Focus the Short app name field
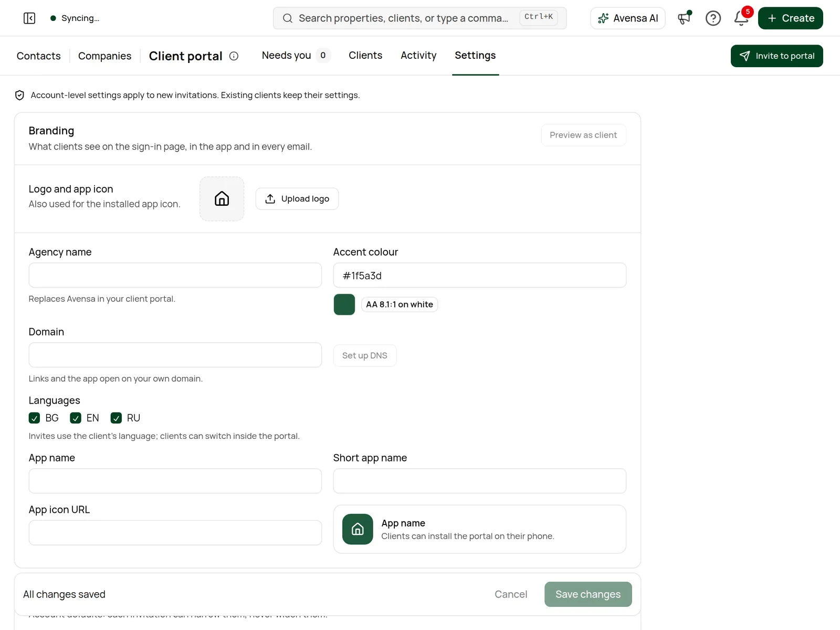Image resolution: width=840 pixels, height=630 pixels. pos(480,481)
